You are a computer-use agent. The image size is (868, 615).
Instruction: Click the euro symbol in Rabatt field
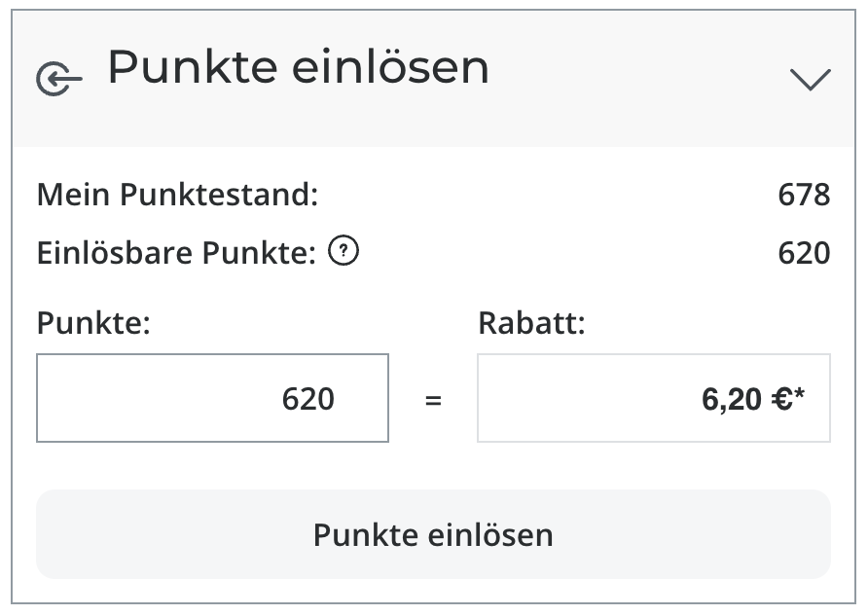click(x=779, y=399)
